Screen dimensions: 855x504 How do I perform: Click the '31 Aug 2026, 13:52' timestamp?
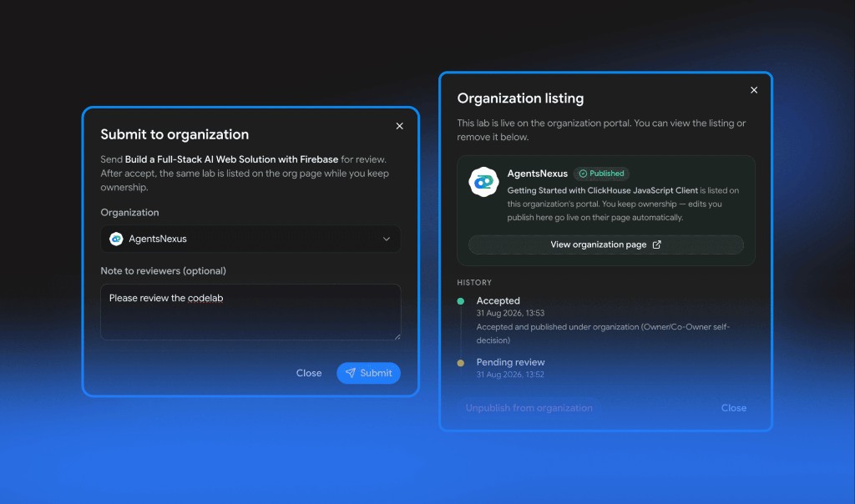pyautogui.click(x=510, y=375)
